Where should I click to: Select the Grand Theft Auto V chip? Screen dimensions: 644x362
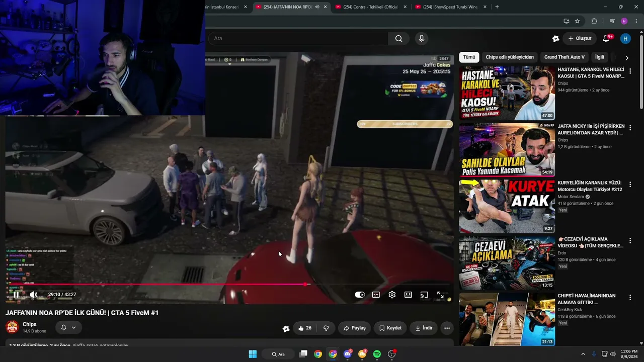(x=565, y=57)
